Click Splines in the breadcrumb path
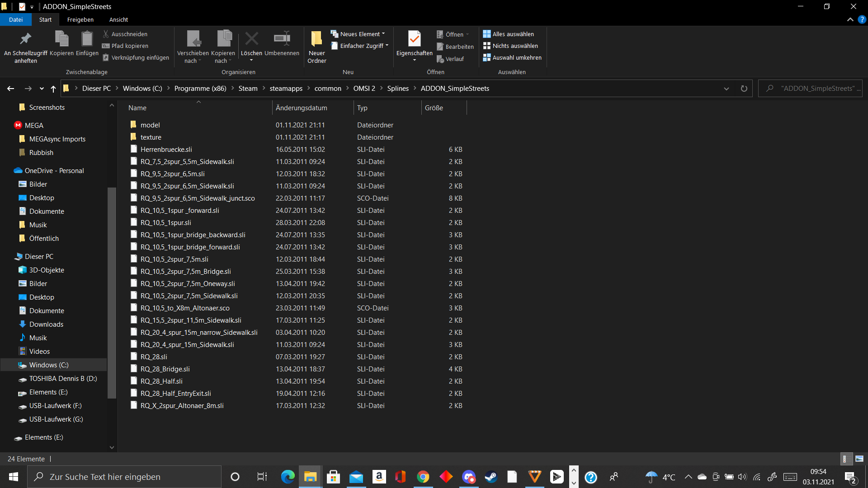The height and width of the screenshot is (488, 868). pos(397,89)
